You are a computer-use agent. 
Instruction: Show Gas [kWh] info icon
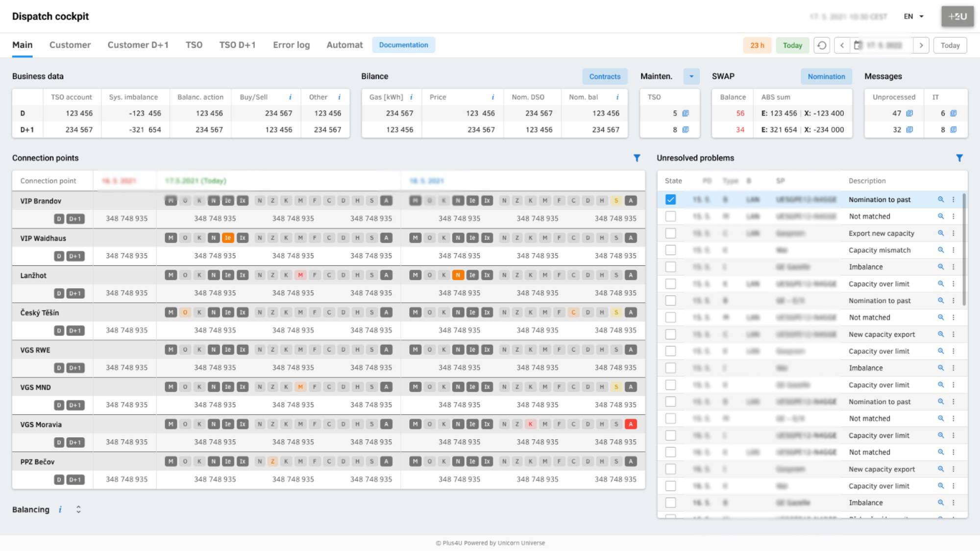(411, 97)
